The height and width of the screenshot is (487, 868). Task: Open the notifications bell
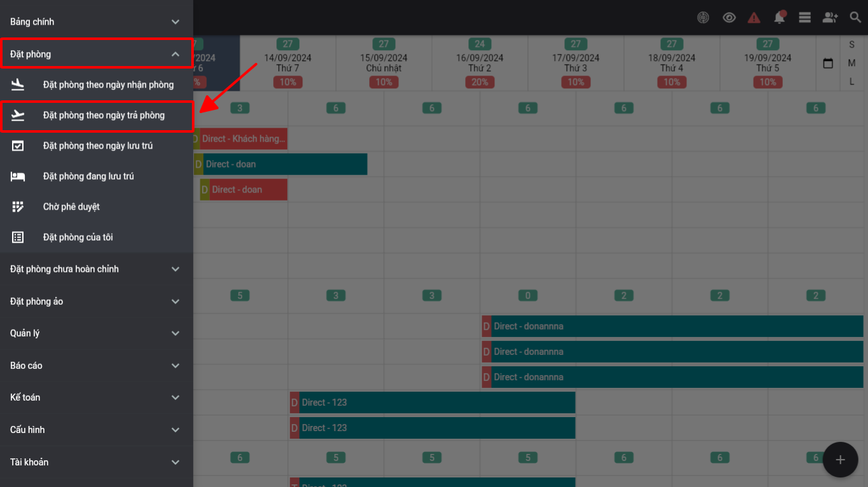(x=780, y=18)
